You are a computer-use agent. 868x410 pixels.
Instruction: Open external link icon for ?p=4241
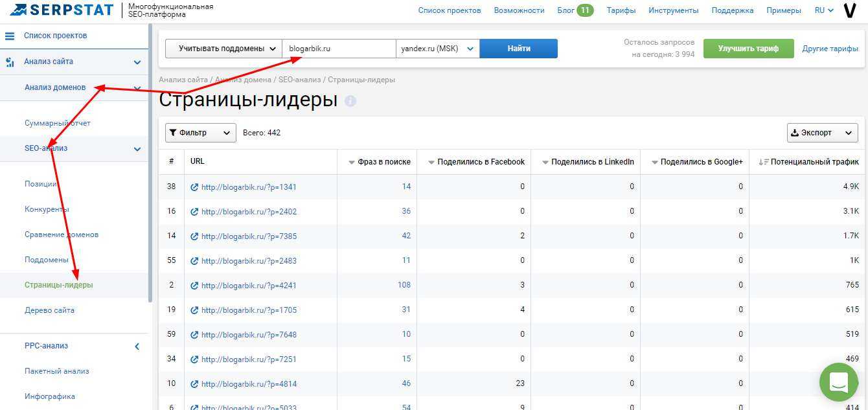pyautogui.click(x=194, y=286)
